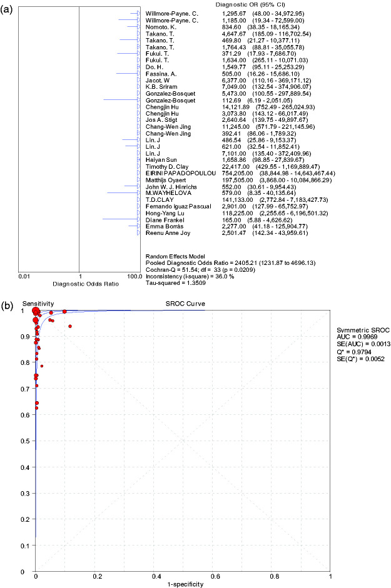Select the 'Hong-Yang Lu' study label

165,213
